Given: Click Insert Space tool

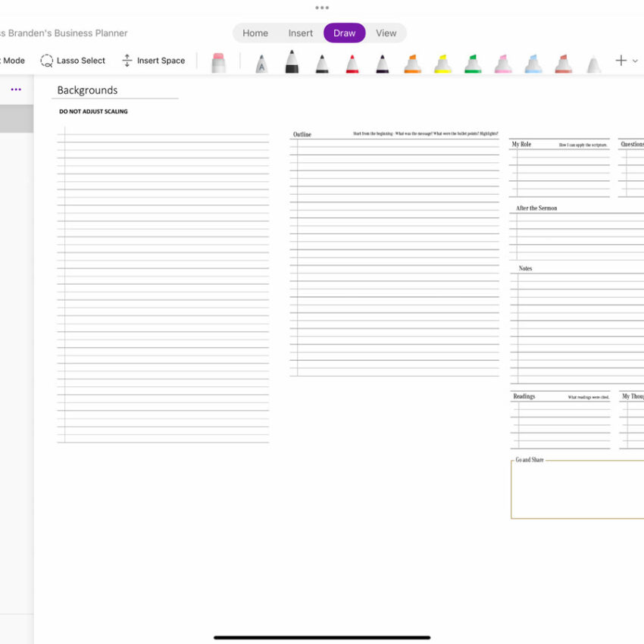Looking at the screenshot, I should [x=153, y=61].
